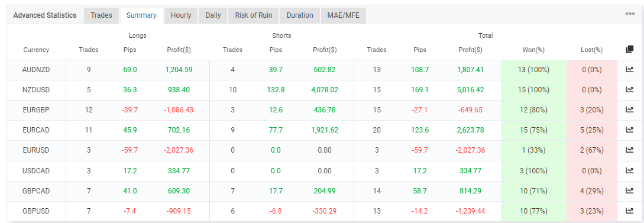Open chart icon for GBPCAD row
This screenshot has width=644, height=223.
[629, 190]
